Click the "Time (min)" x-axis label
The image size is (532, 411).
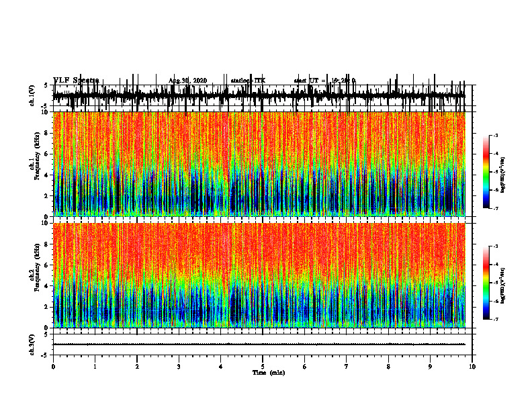point(269,373)
